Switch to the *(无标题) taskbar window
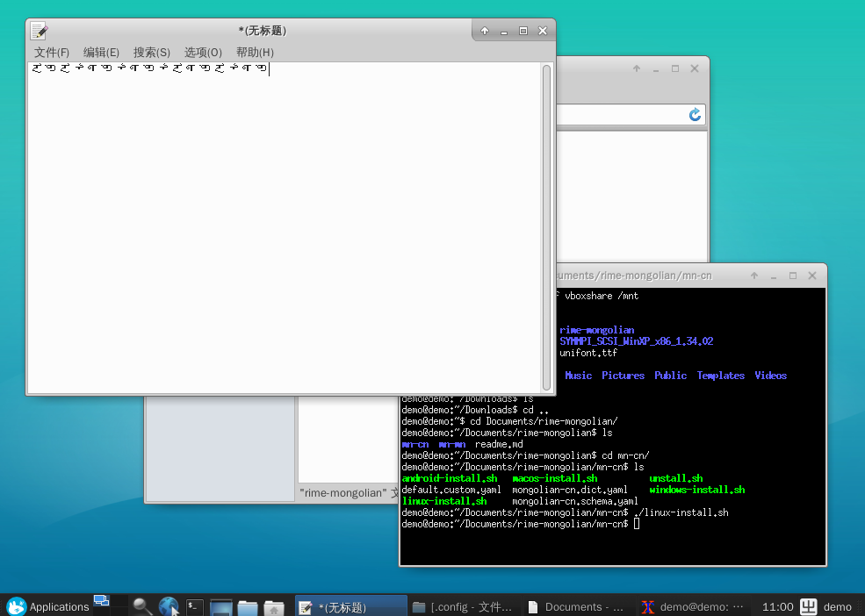Image resolution: width=865 pixels, height=616 pixels. (351, 606)
